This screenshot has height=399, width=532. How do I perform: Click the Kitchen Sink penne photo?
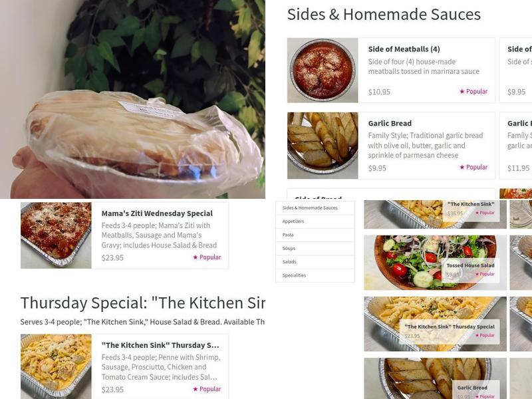pyautogui.click(x=56, y=366)
